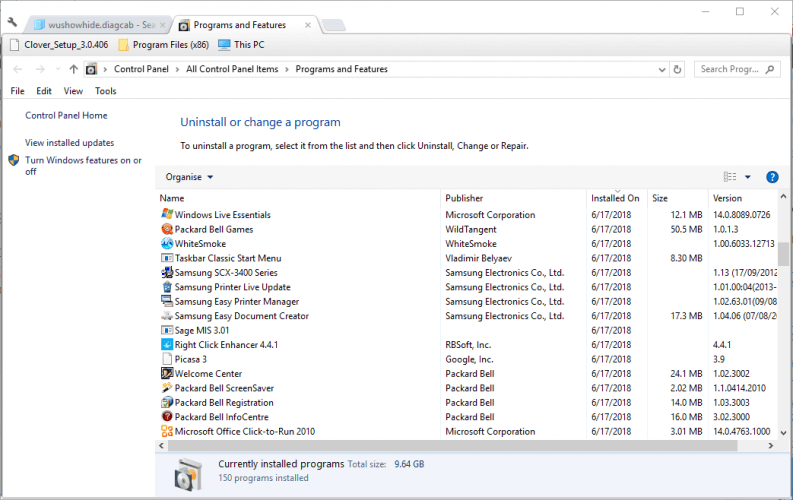Viewport: 793px width, 500px height.
Task: Click the Sage MIS 3.01 icon
Action: tap(167, 330)
